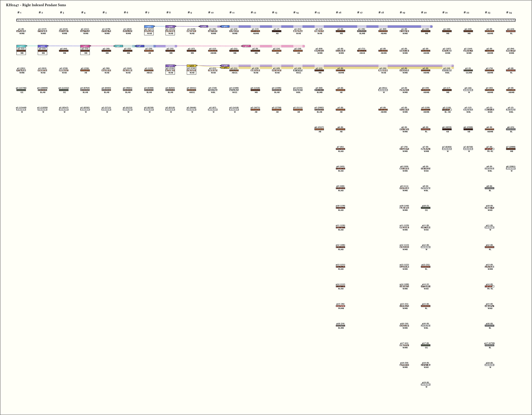Viewport: 532px width, 415px height.
Task: Click the p6 (4527) AB color swatch
Action: pyautogui.click(x=319, y=129)
